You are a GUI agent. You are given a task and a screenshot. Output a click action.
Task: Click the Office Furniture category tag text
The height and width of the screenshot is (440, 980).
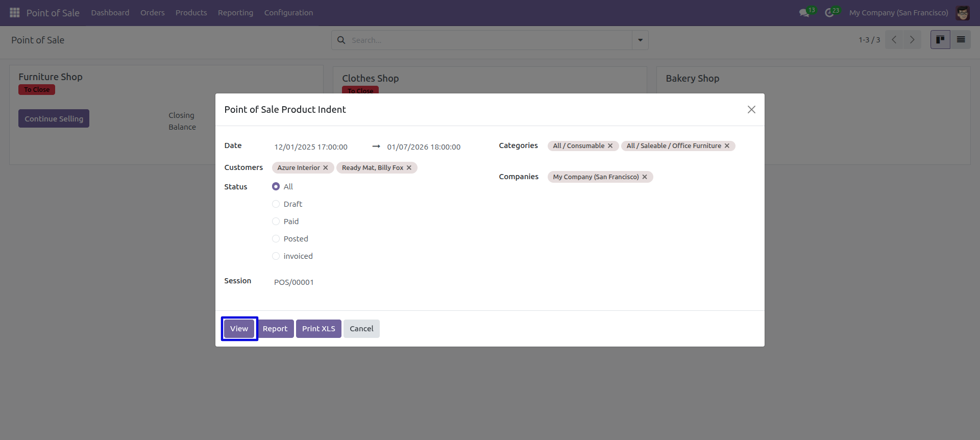point(674,145)
